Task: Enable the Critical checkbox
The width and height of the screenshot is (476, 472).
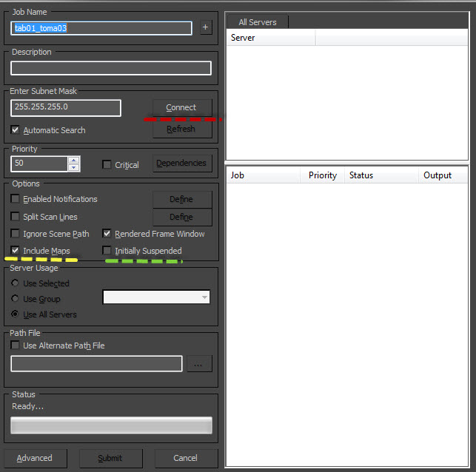Action: pyautogui.click(x=107, y=165)
